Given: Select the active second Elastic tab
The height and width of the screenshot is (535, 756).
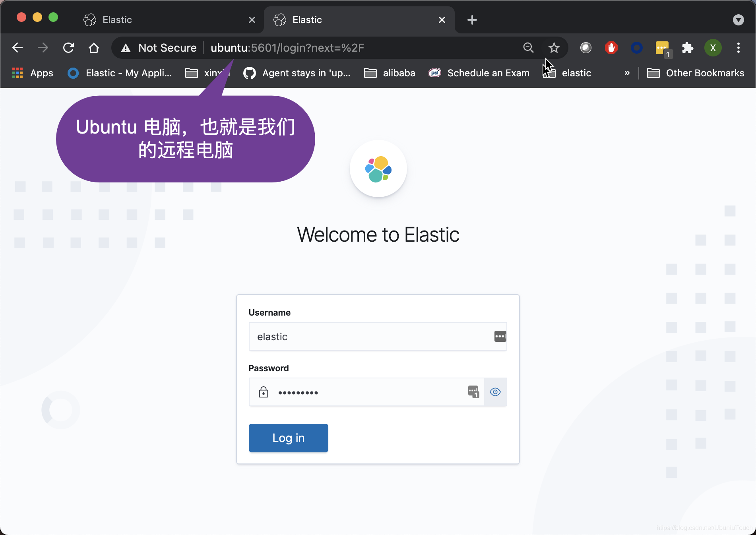Looking at the screenshot, I should tap(359, 20).
